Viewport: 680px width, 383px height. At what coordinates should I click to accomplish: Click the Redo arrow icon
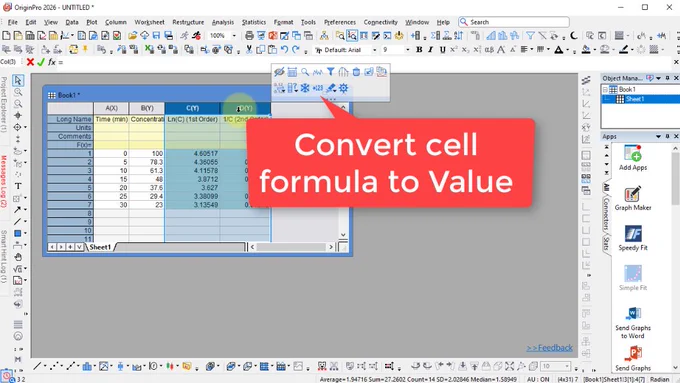(x=296, y=49)
